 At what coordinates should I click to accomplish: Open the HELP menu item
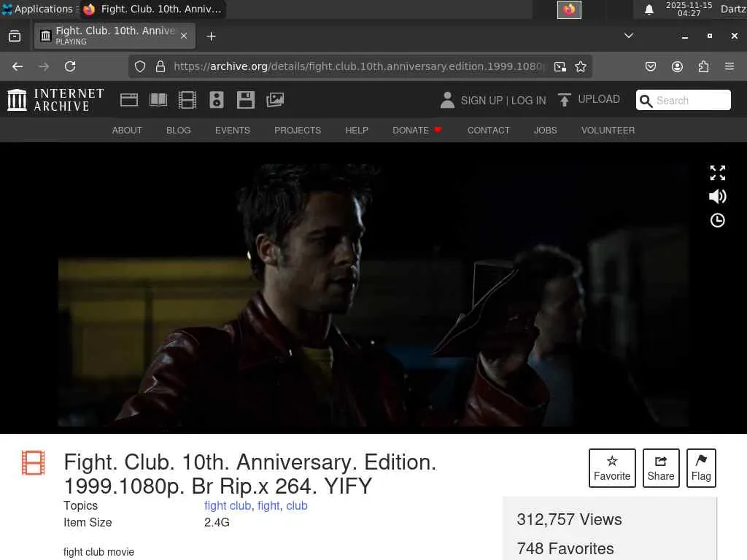(357, 131)
